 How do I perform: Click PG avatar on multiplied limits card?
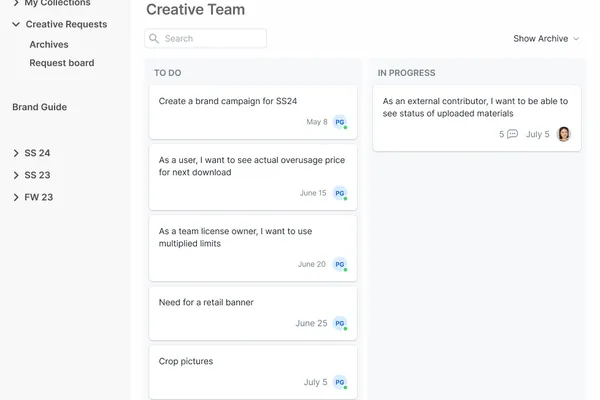(340, 264)
